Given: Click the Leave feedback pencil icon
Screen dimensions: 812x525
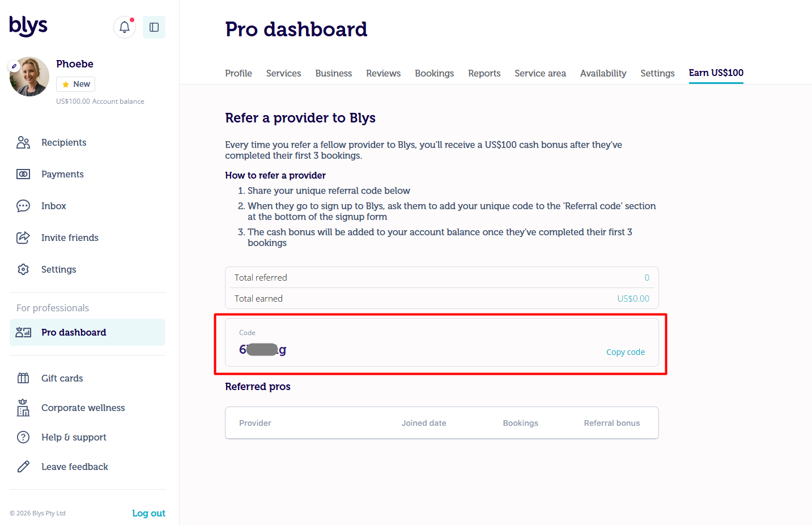Looking at the screenshot, I should (x=23, y=467).
